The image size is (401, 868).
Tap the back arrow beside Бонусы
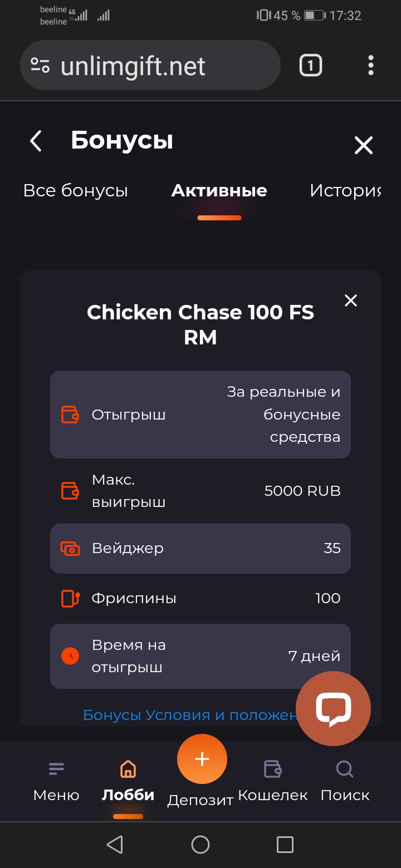tap(36, 141)
